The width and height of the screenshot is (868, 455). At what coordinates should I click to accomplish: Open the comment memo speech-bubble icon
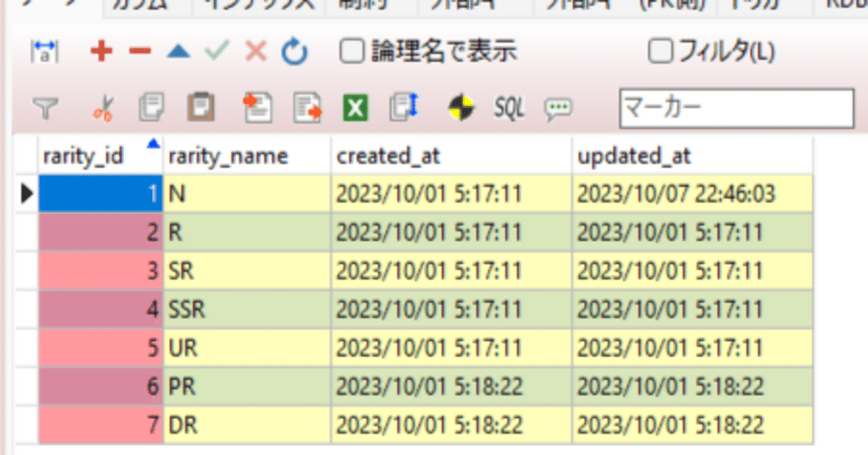click(557, 107)
